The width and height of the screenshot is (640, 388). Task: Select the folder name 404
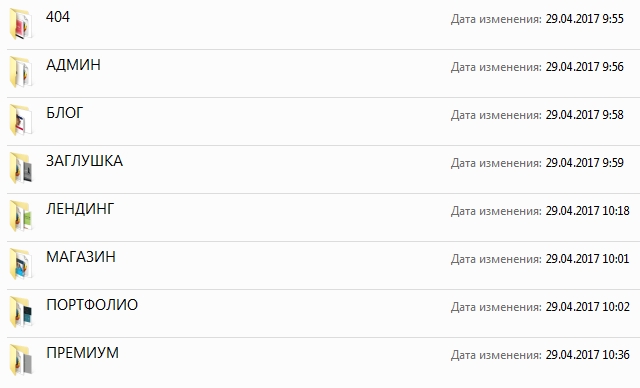point(58,17)
